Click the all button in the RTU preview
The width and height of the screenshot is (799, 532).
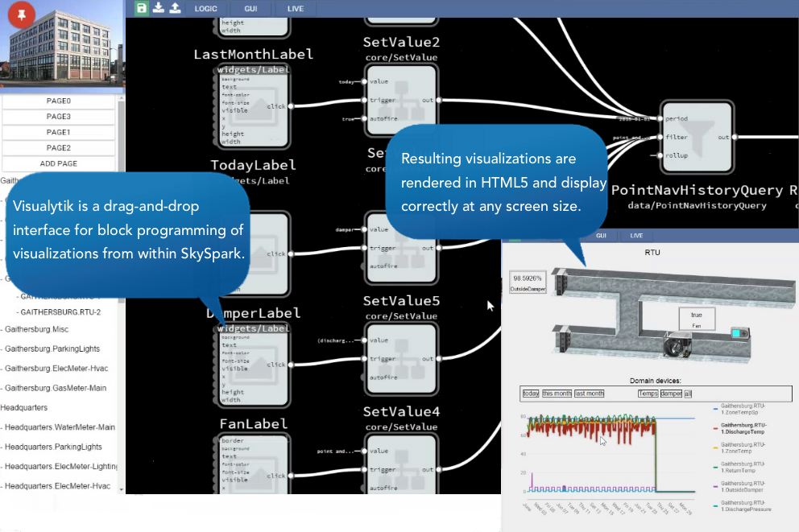[688, 394]
